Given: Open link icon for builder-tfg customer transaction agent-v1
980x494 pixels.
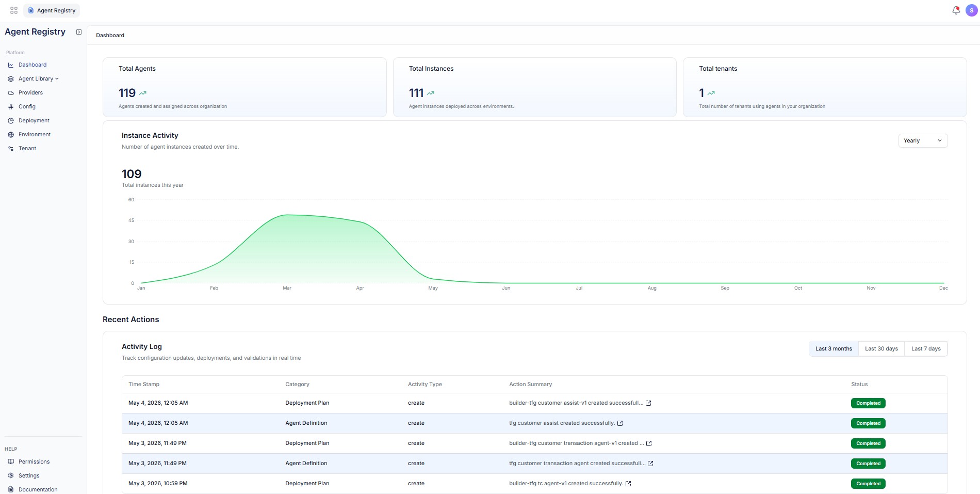Looking at the screenshot, I should 649,443.
